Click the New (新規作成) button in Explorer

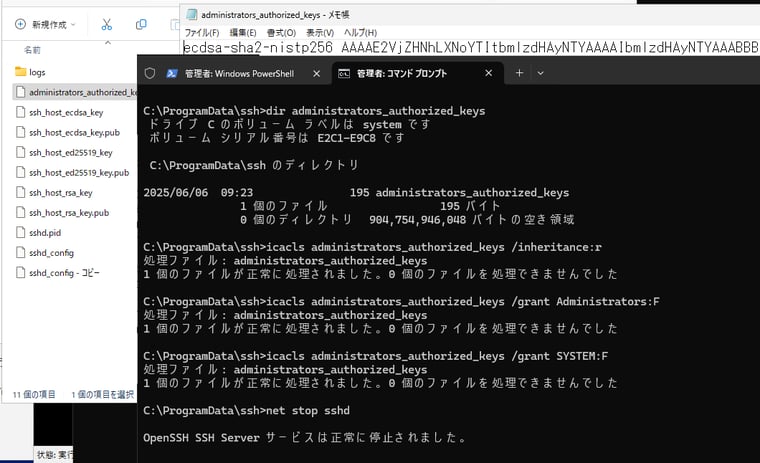point(45,24)
